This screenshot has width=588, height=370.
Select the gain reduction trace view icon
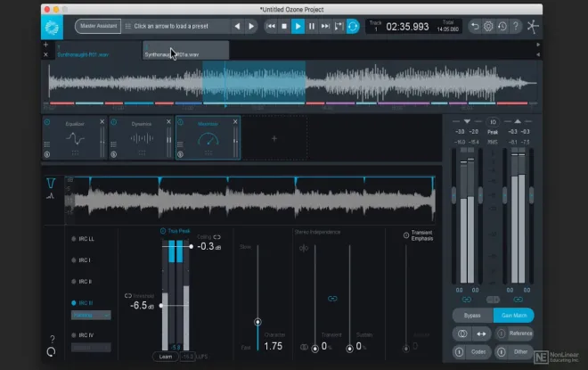51,183
